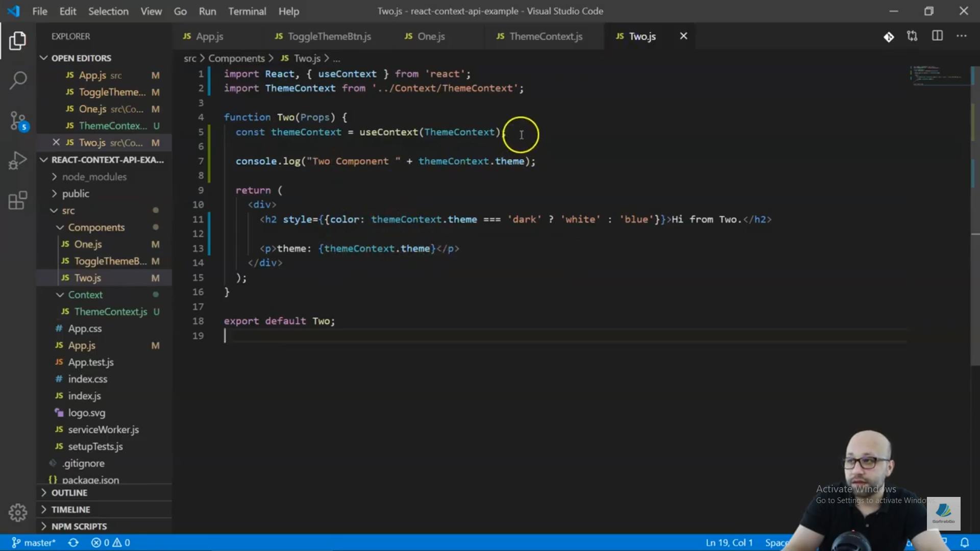Split the editor to the right
This screenshot has height=551, width=980.
pos(937,36)
